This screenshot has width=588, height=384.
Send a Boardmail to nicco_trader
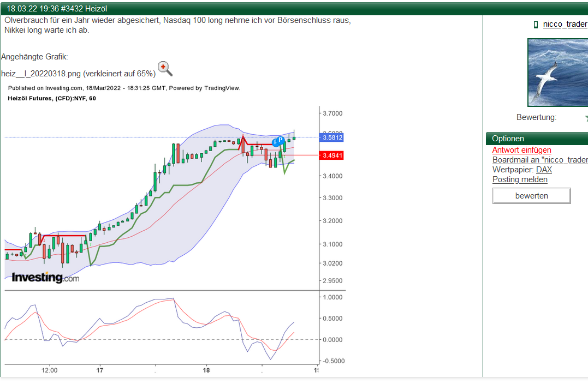[x=539, y=160]
